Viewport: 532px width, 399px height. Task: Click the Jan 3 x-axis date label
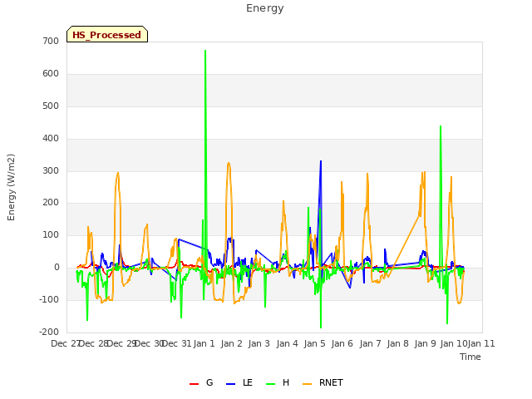(259, 343)
